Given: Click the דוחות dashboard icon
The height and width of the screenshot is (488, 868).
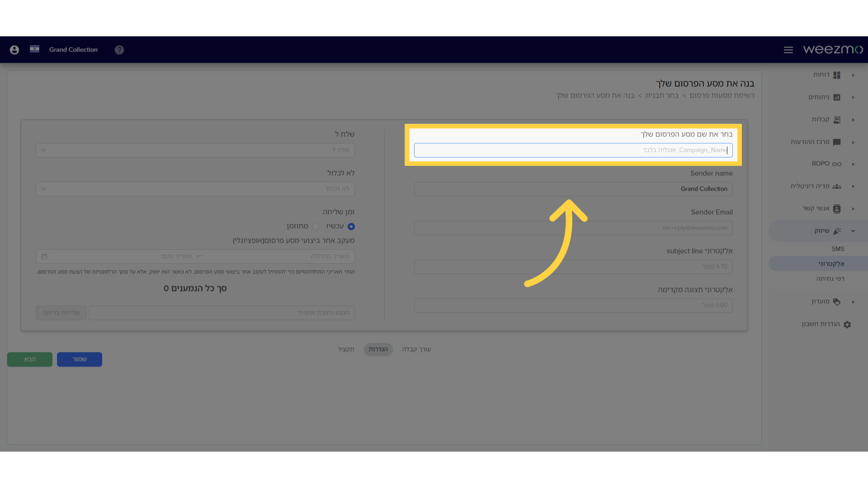Looking at the screenshot, I should click(x=837, y=75).
